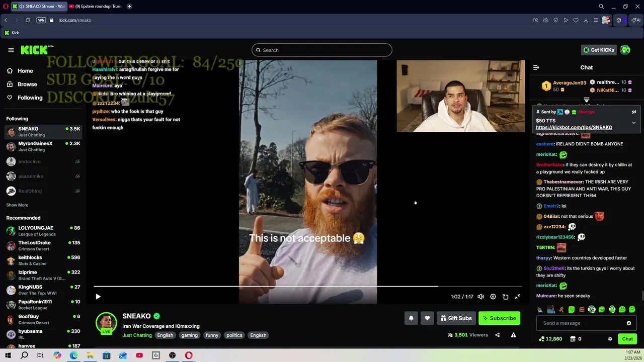Image resolution: width=644 pixels, height=362 pixels.
Task: Expand the gift leaderboard arrow
Action: coord(587,100)
